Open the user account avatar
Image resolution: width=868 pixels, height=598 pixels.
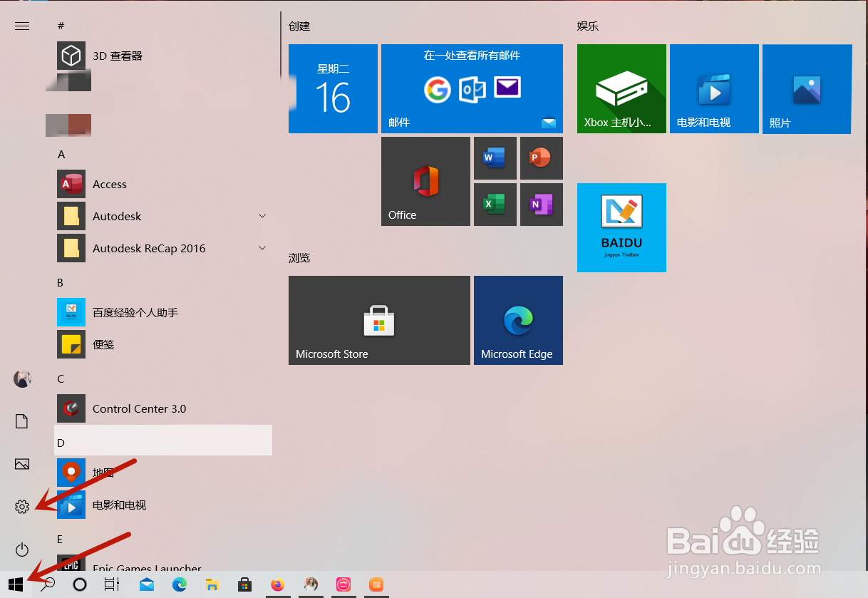point(22,378)
